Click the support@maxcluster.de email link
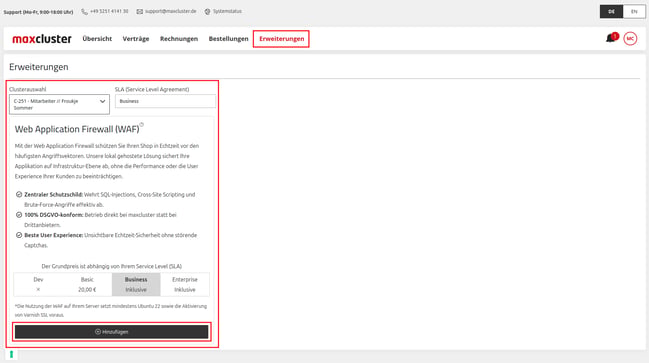Viewport: 649px width, 363px height. pos(171,11)
